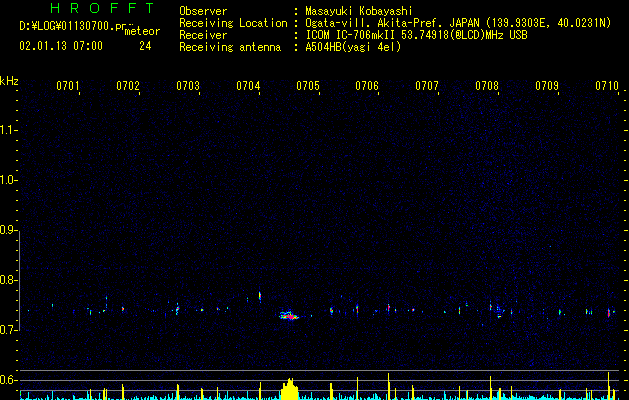The height and width of the screenshot is (400, 629).
Task: Select the ICOM IC-706mkII receiver details
Action: tap(416, 35)
